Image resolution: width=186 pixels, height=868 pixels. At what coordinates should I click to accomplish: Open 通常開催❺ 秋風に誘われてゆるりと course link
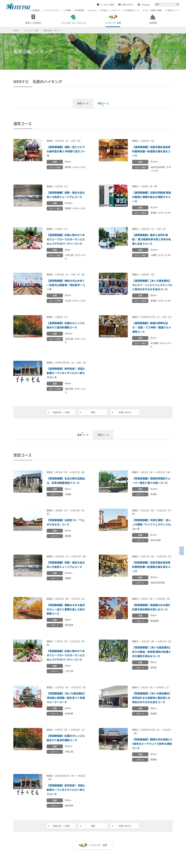(x=66, y=239)
